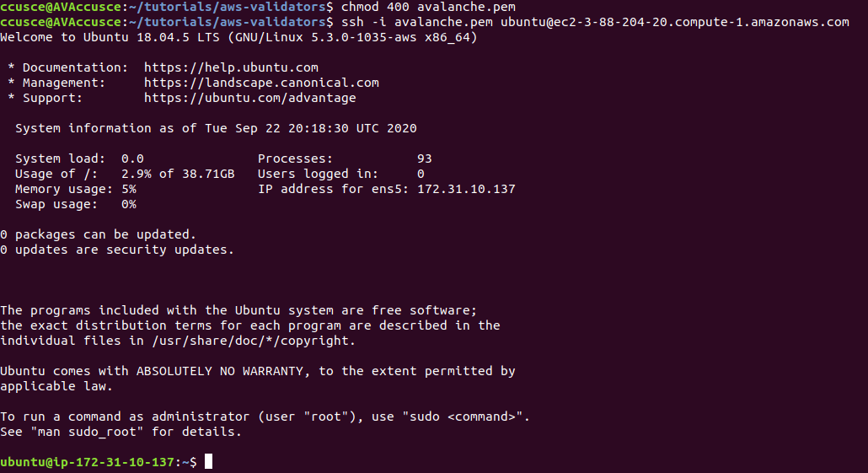Click the "security updates" line
This screenshot has width=868, height=473.
[117, 250]
